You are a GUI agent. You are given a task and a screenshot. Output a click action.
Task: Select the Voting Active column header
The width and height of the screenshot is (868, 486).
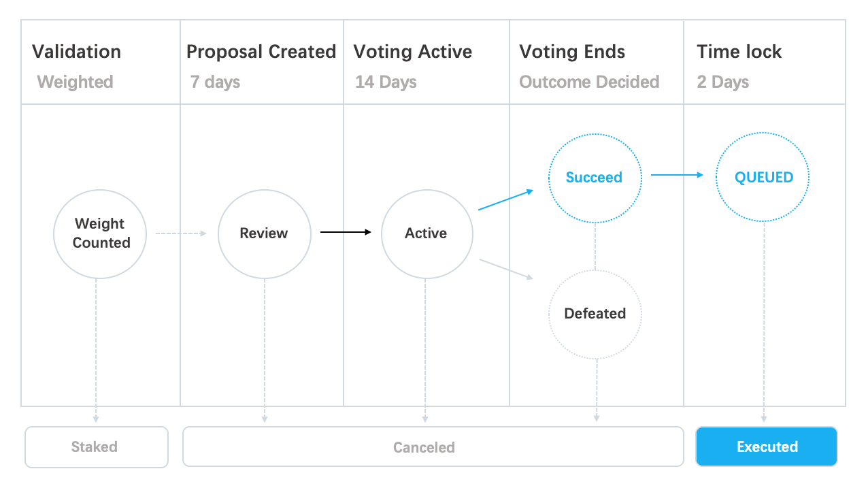click(x=412, y=52)
